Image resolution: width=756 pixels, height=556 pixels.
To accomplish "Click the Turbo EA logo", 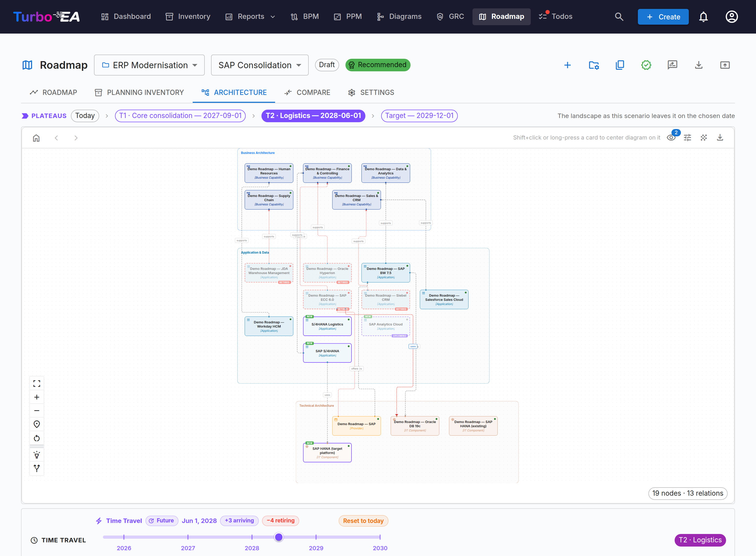I will [x=46, y=17].
